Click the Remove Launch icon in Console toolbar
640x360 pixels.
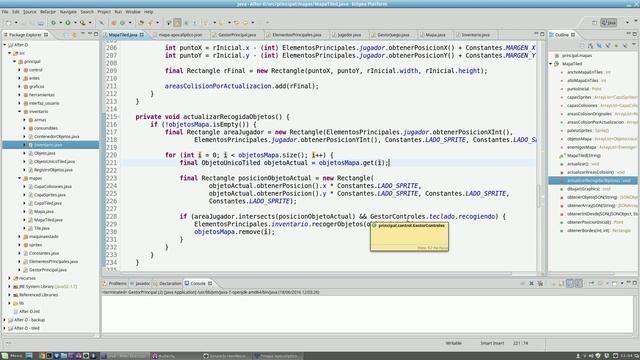(531, 283)
